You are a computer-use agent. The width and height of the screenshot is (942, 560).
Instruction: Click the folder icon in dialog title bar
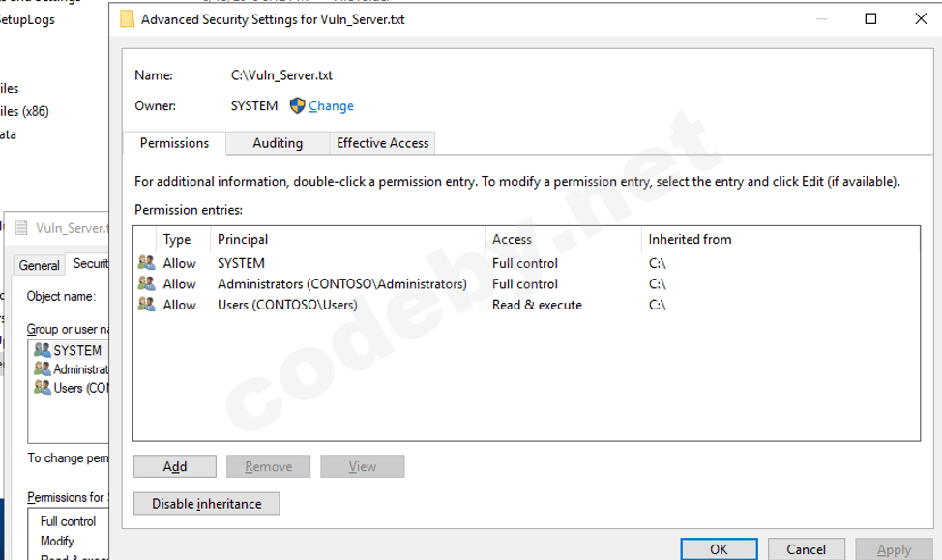click(x=128, y=19)
